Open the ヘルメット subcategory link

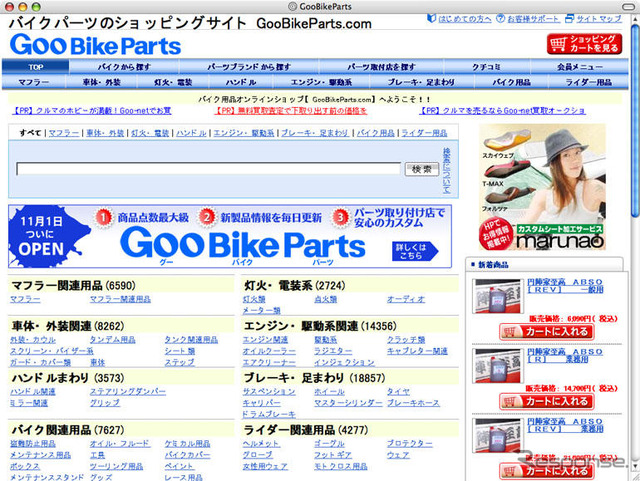pyautogui.click(x=261, y=443)
